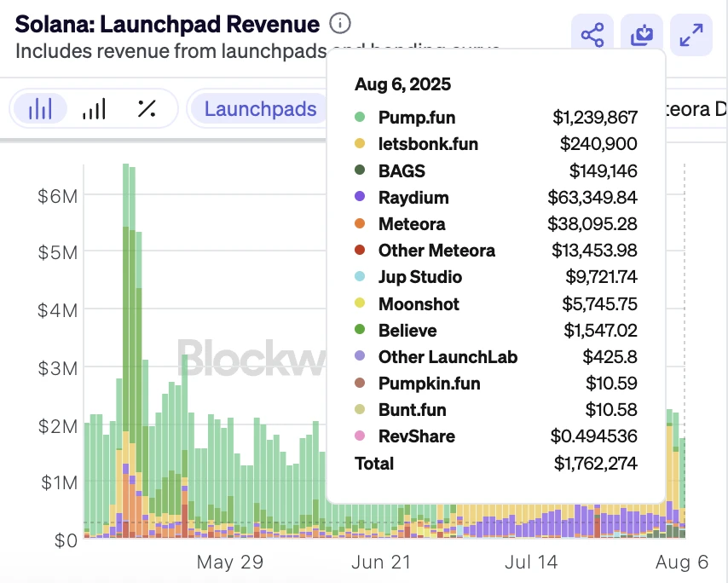Expand chart using the fullscreen arrows icon
728x583 pixels.
pyautogui.click(x=690, y=33)
